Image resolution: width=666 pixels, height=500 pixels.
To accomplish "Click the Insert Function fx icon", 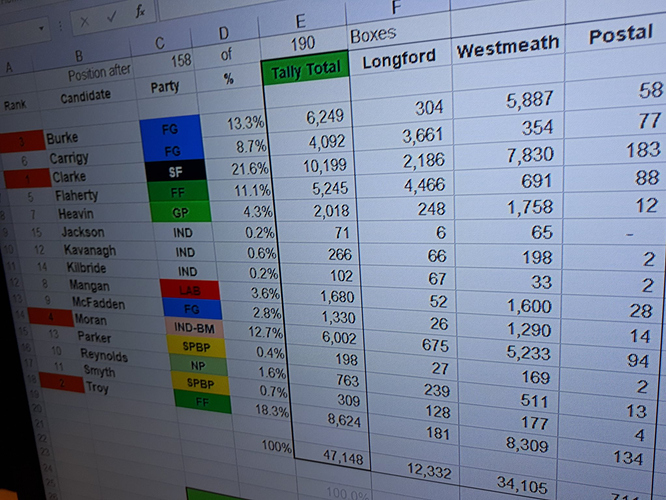I will click(x=139, y=12).
